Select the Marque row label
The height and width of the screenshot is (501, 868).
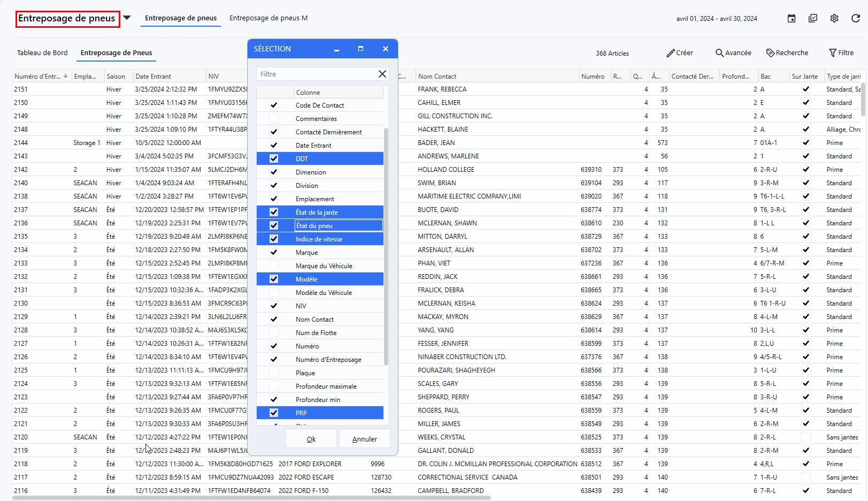306,253
